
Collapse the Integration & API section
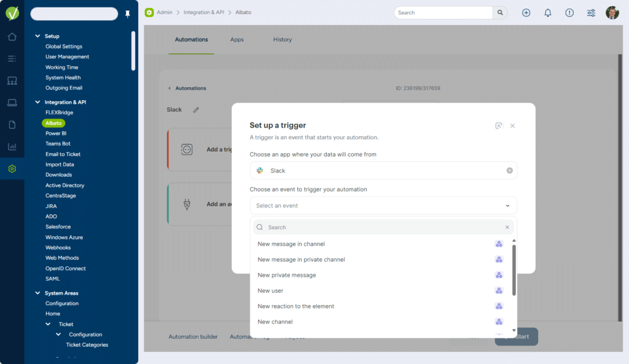pyautogui.click(x=38, y=103)
